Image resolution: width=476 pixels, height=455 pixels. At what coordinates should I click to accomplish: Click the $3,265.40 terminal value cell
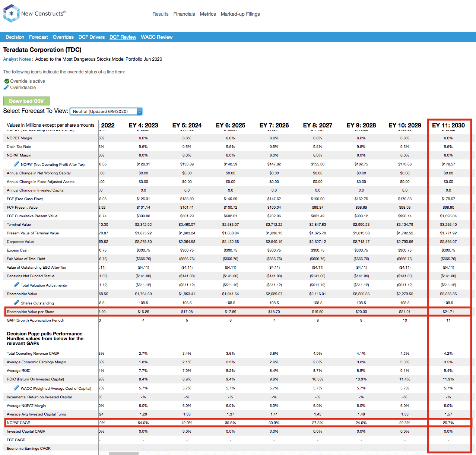(x=448, y=224)
